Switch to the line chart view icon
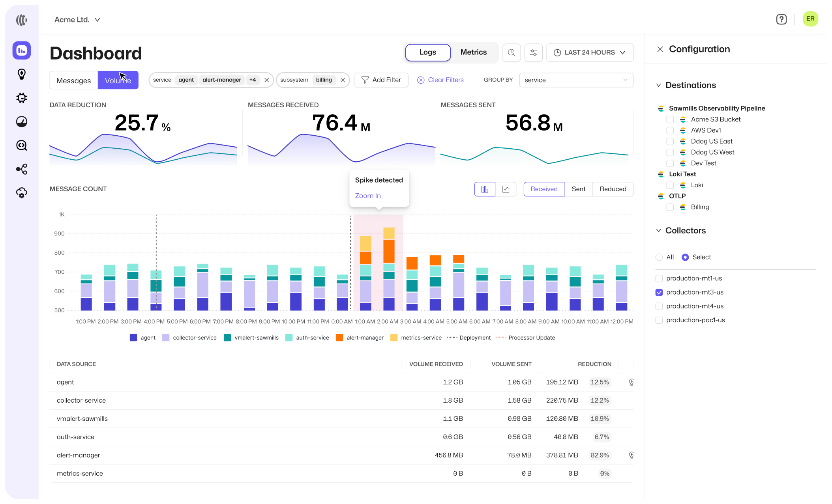 click(506, 189)
